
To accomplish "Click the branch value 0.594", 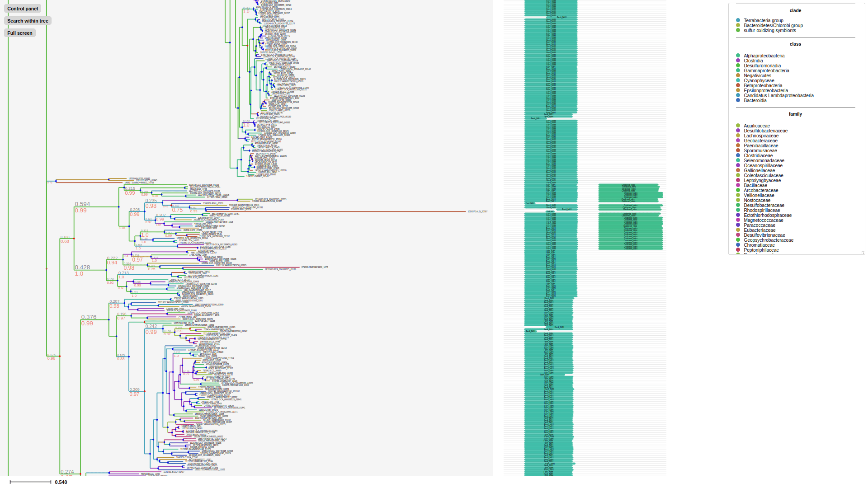I will (82, 204).
